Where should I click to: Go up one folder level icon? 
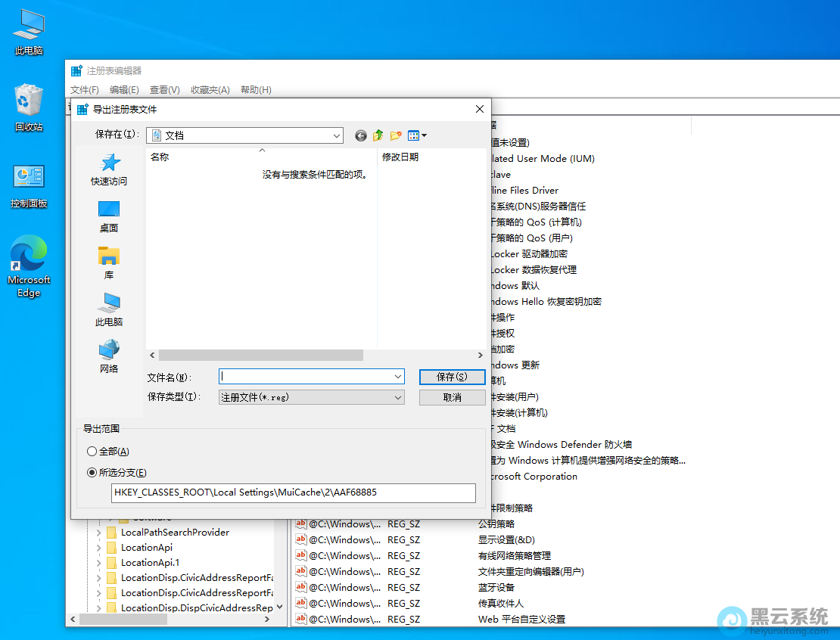[x=378, y=135]
